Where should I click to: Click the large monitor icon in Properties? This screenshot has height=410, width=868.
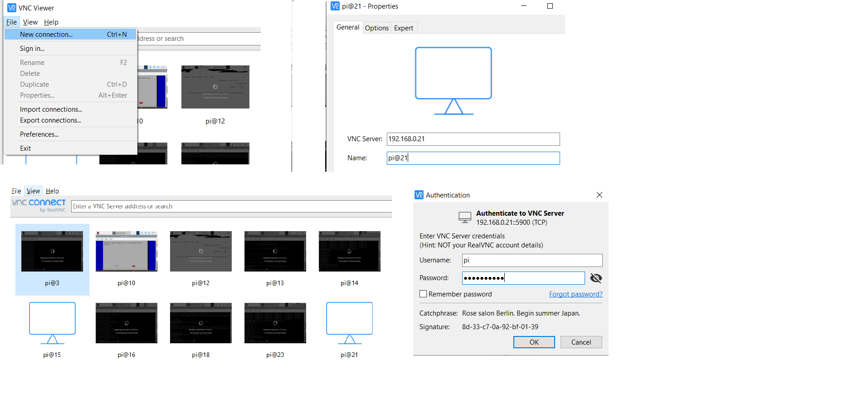453,80
